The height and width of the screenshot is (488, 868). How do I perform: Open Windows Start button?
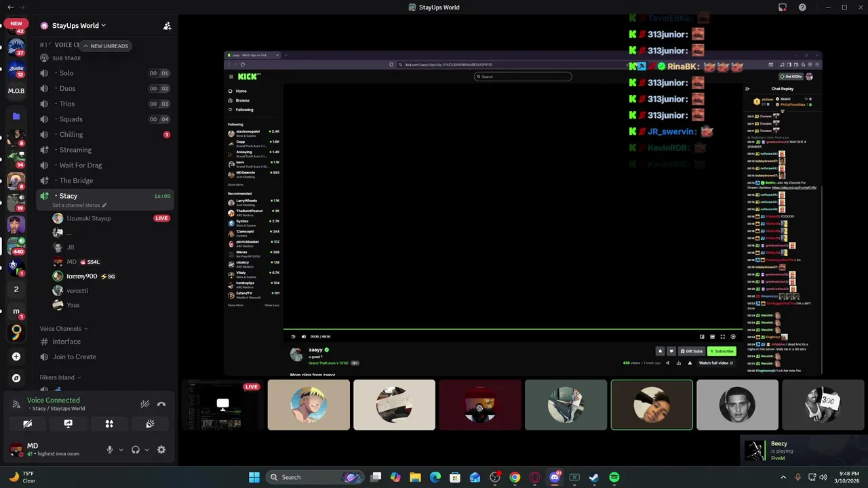click(254, 477)
